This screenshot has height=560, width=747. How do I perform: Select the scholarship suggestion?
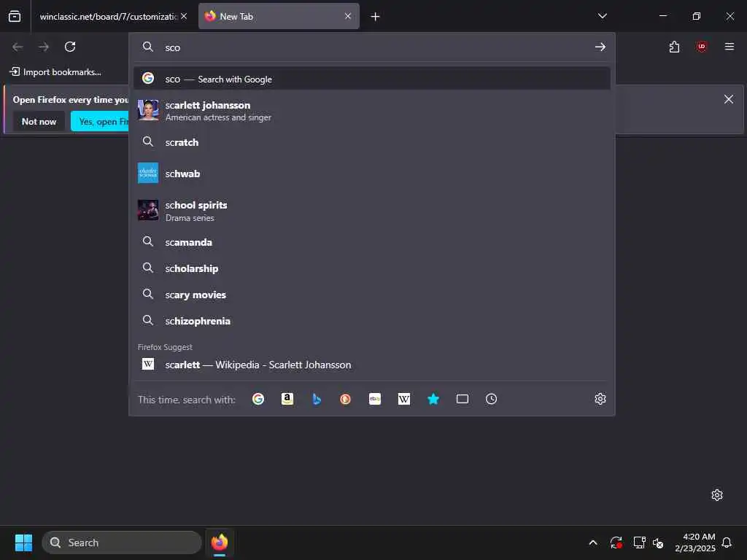tap(372, 268)
